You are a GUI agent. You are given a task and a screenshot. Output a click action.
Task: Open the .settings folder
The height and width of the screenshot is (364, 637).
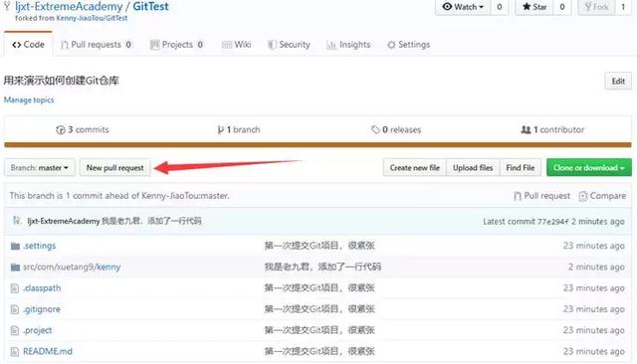point(39,246)
